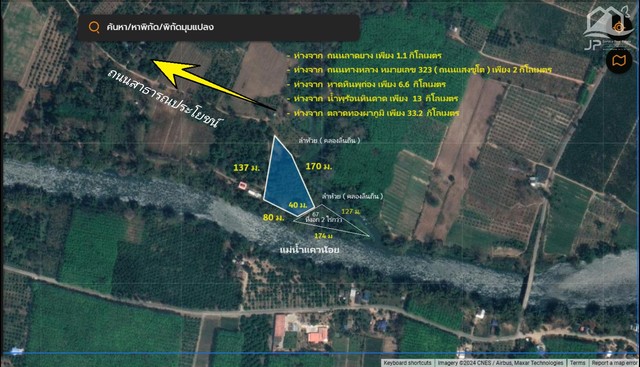Focus the ค้นหา/หาพิกัด search field
The image size is (640, 367).
[218, 28]
